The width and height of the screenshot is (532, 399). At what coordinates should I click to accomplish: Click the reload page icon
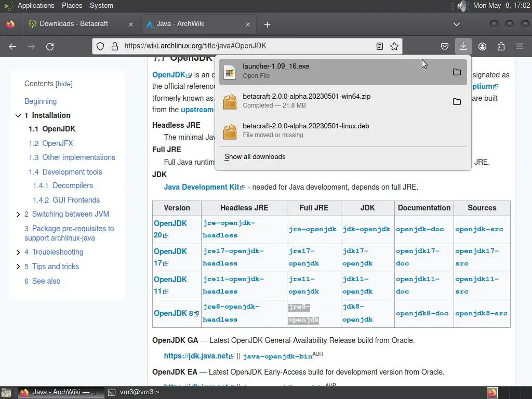click(50, 46)
